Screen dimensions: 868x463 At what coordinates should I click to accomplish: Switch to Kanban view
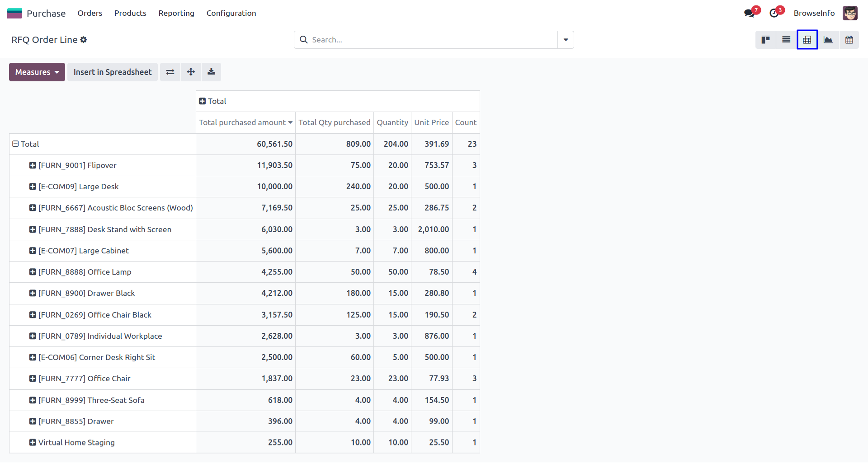[x=765, y=40]
